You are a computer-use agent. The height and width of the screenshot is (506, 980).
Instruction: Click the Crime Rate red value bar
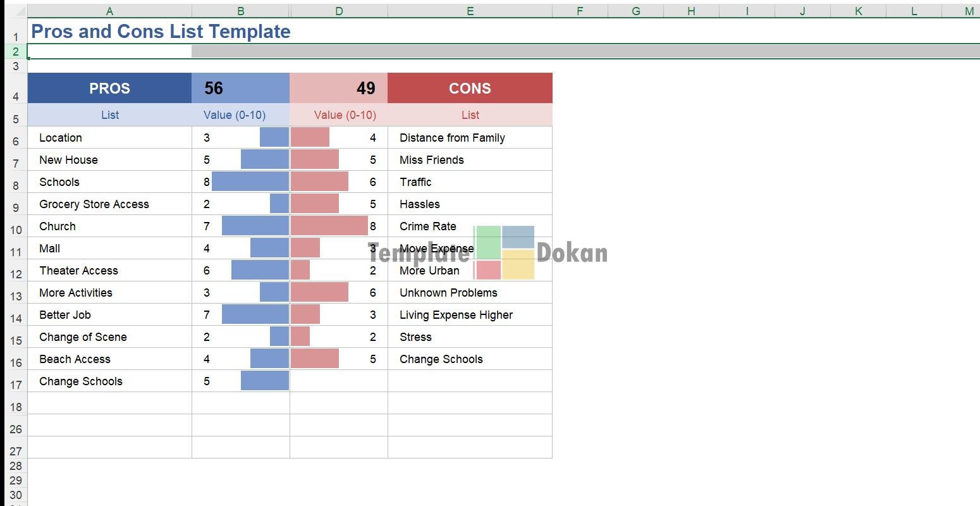click(x=329, y=226)
